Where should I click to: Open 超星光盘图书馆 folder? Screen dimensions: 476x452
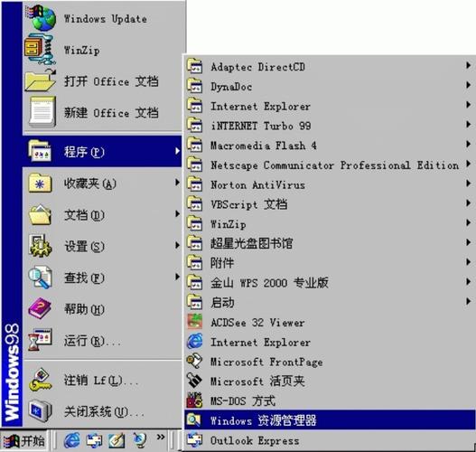(329, 243)
